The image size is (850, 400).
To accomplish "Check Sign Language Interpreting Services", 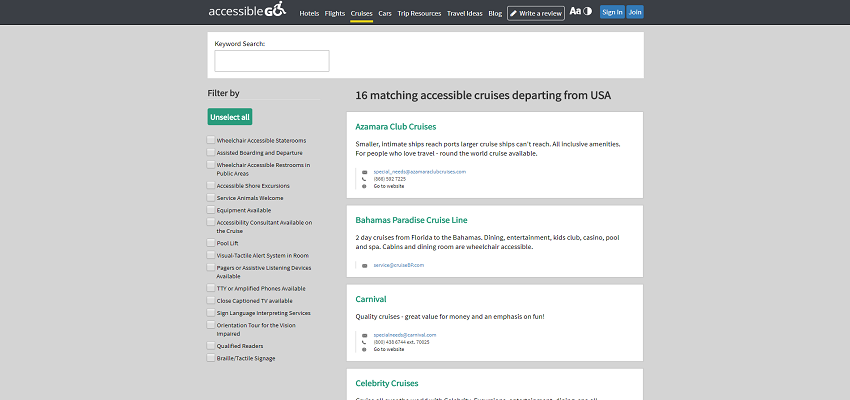I will [x=211, y=313].
